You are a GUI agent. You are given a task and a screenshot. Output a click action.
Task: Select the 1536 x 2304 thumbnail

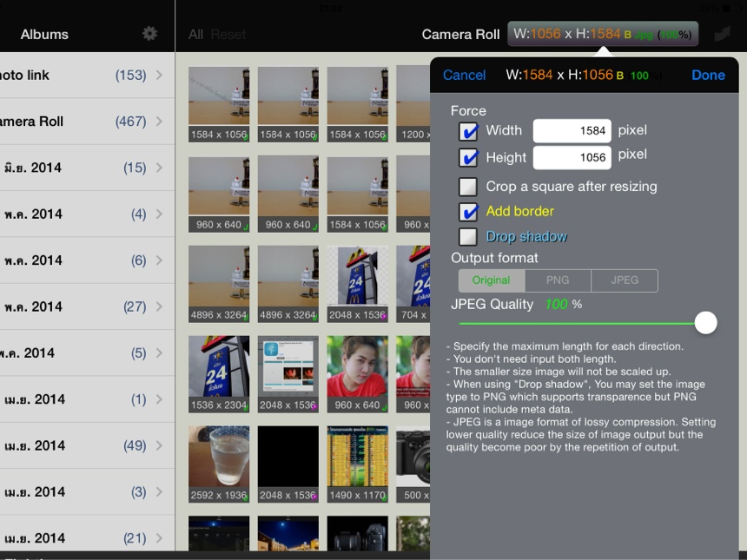click(x=219, y=374)
